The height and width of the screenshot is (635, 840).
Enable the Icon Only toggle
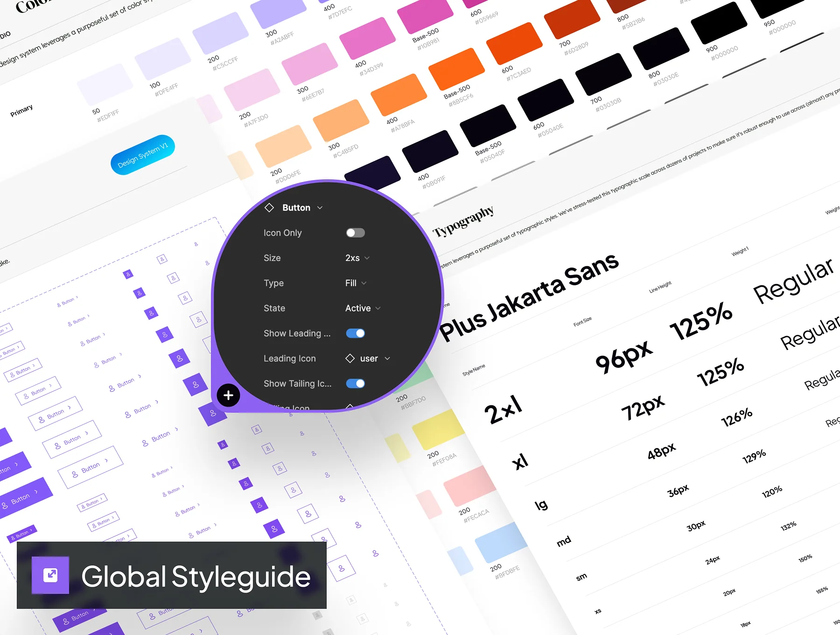[x=356, y=233]
